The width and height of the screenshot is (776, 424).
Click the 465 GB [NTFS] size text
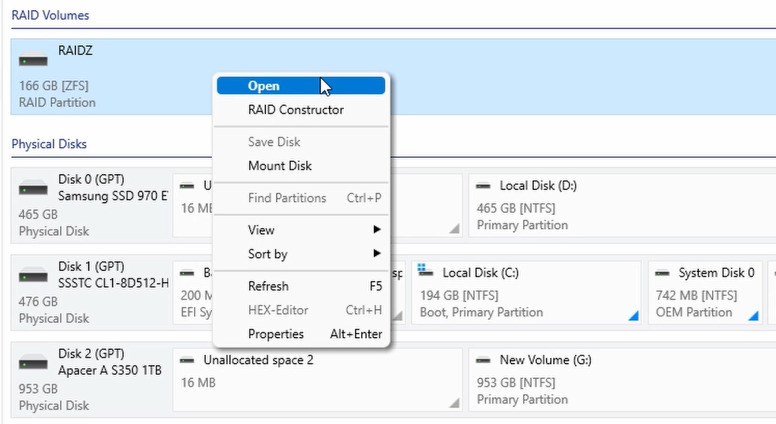coord(516,208)
